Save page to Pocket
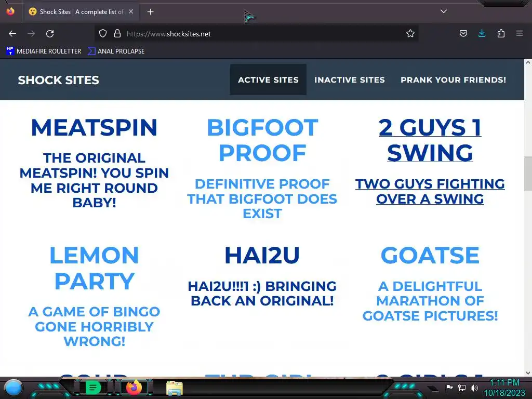 pos(463,33)
